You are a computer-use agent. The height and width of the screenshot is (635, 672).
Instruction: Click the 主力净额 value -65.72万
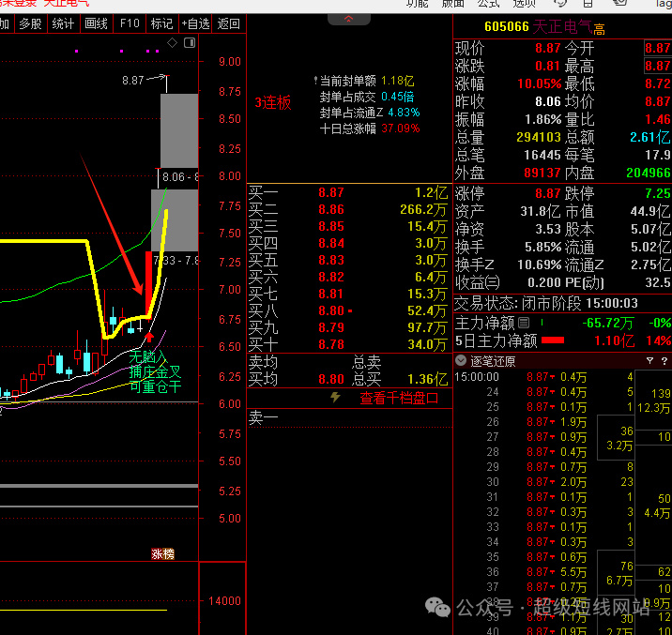tap(608, 323)
